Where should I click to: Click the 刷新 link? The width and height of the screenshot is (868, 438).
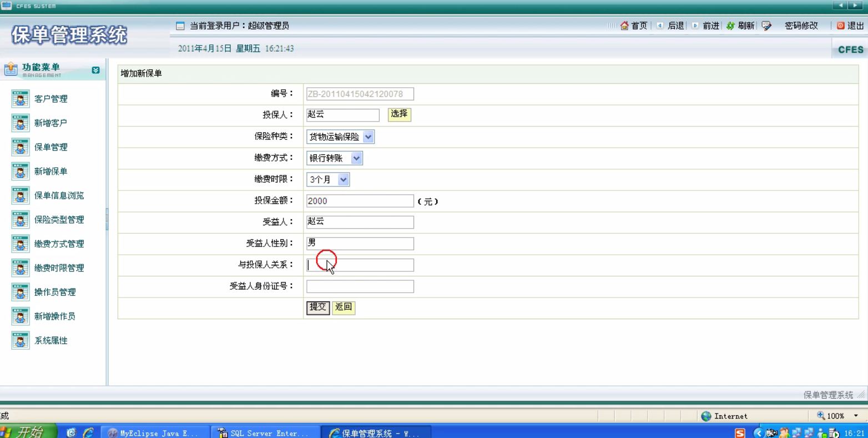(746, 26)
